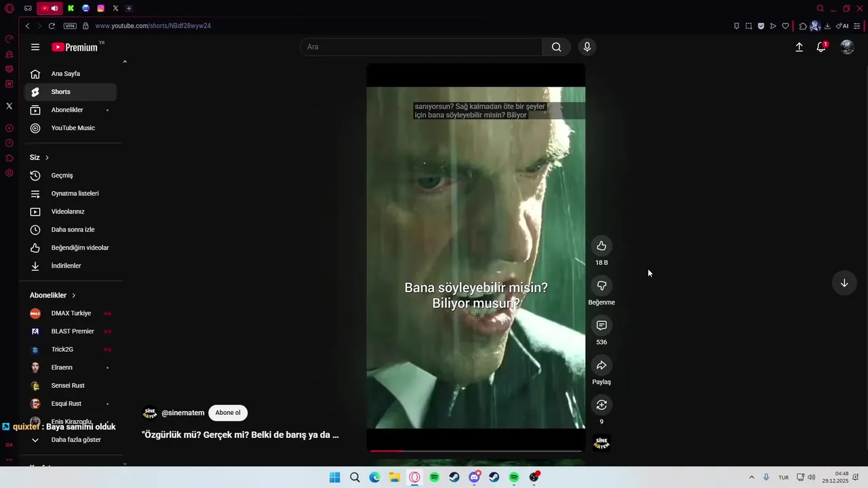The width and height of the screenshot is (868, 488).
Task: Open Opera easy setup sliders icon
Action: [857, 26]
